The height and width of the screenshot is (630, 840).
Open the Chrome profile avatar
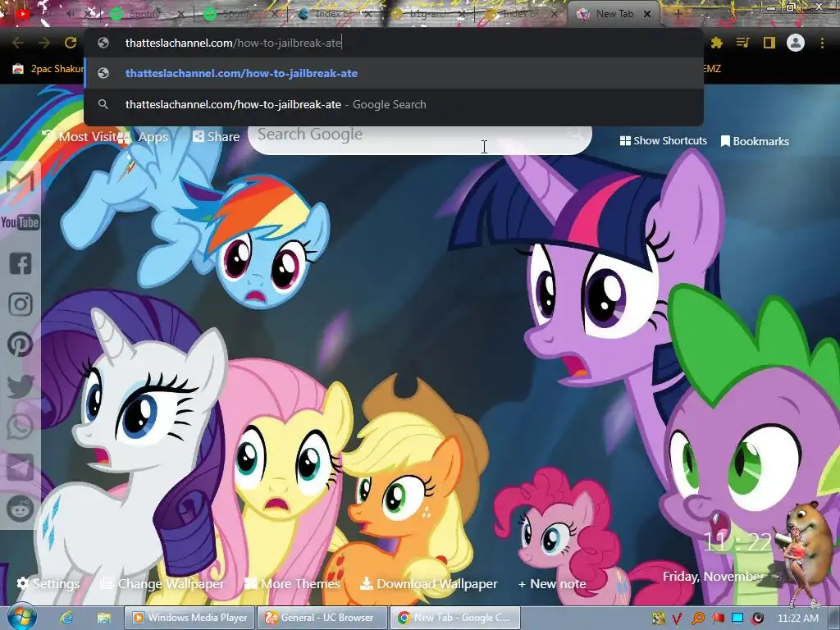click(x=796, y=43)
